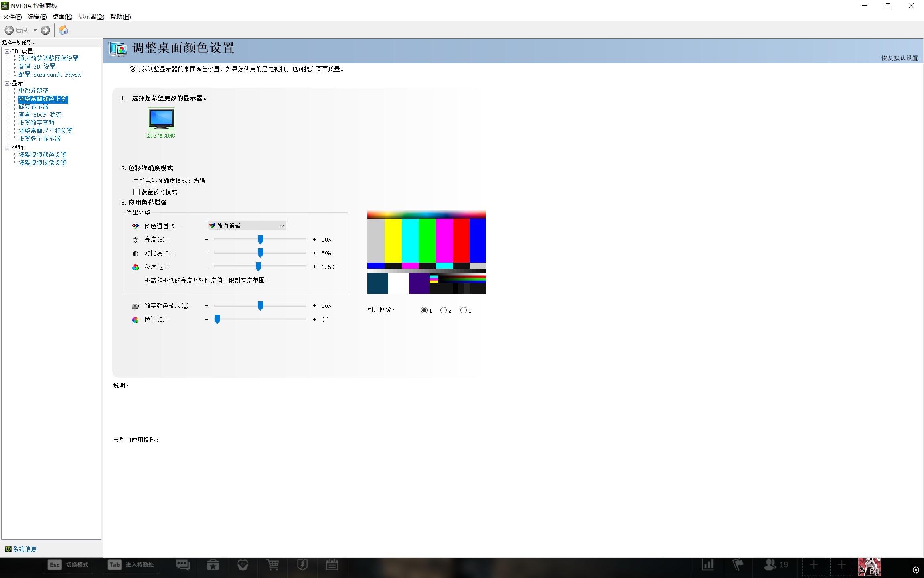Open the 编辑(E) menu
Image resolution: width=924 pixels, height=578 pixels.
pos(37,16)
